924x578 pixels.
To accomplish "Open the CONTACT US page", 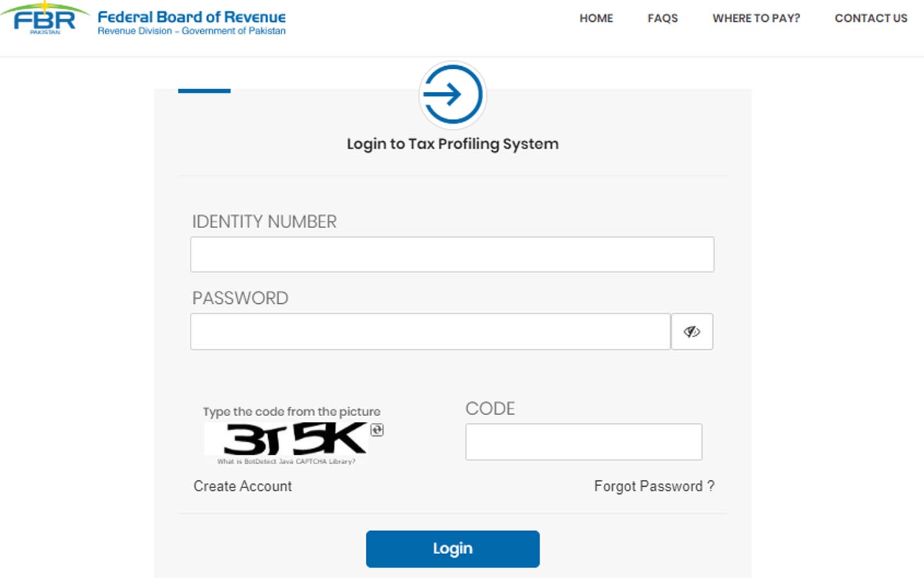I will [x=870, y=18].
